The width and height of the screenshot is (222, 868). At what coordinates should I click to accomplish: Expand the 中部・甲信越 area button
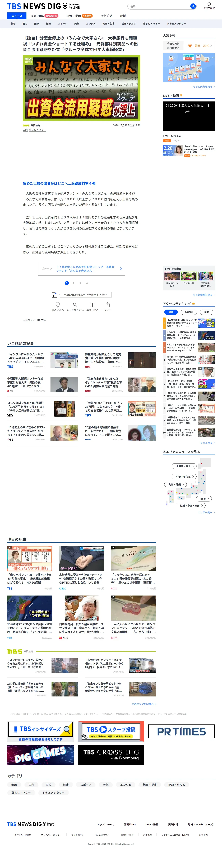[x=184, y=476]
